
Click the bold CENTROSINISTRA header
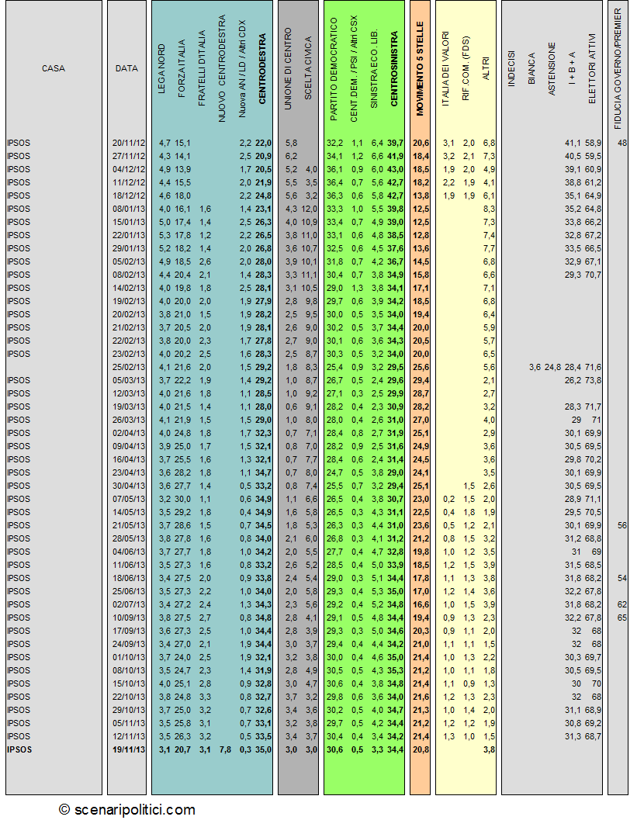pos(394,68)
